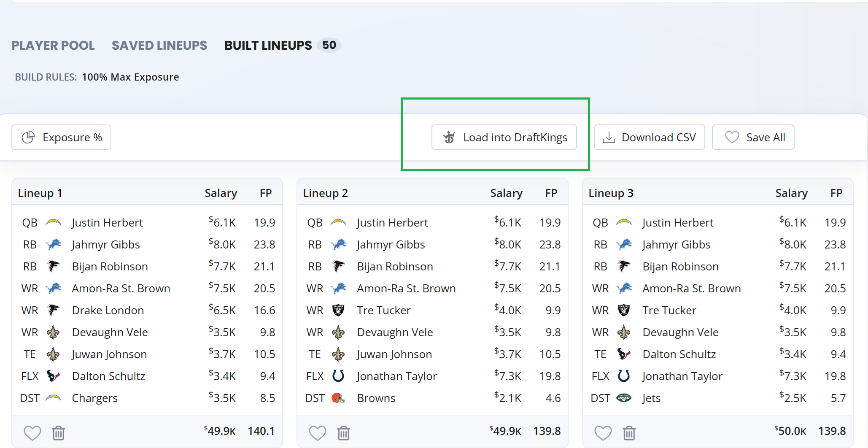This screenshot has width=868, height=448.
Task: Click the 100% Max Exposure build rule
Action: 130,77
